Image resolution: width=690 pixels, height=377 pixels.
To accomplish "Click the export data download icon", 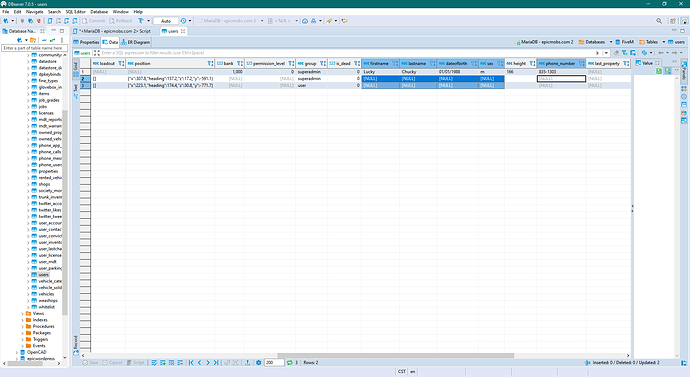I will (247, 362).
